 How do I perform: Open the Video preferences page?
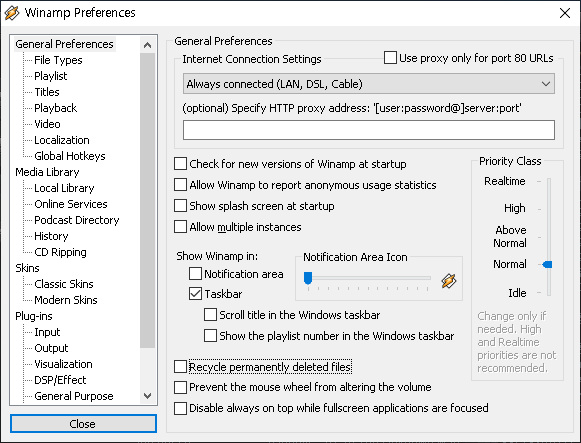(47, 124)
